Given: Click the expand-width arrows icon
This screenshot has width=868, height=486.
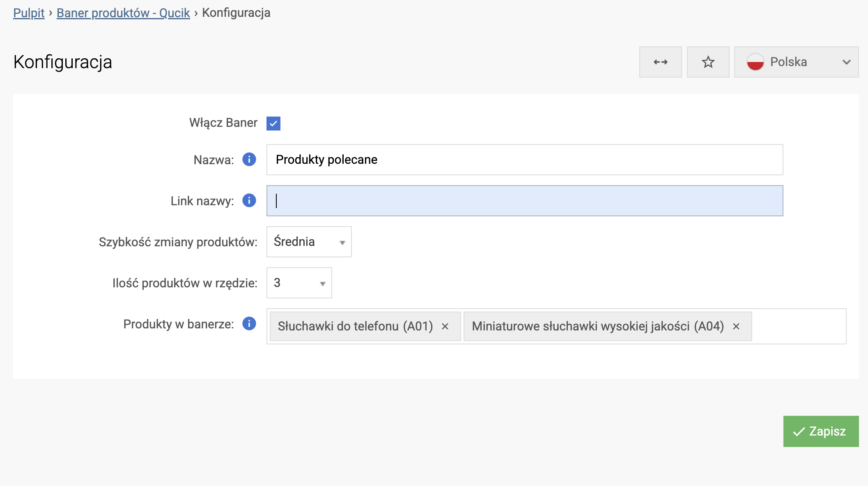Looking at the screenshot, I should pos(660,62).
